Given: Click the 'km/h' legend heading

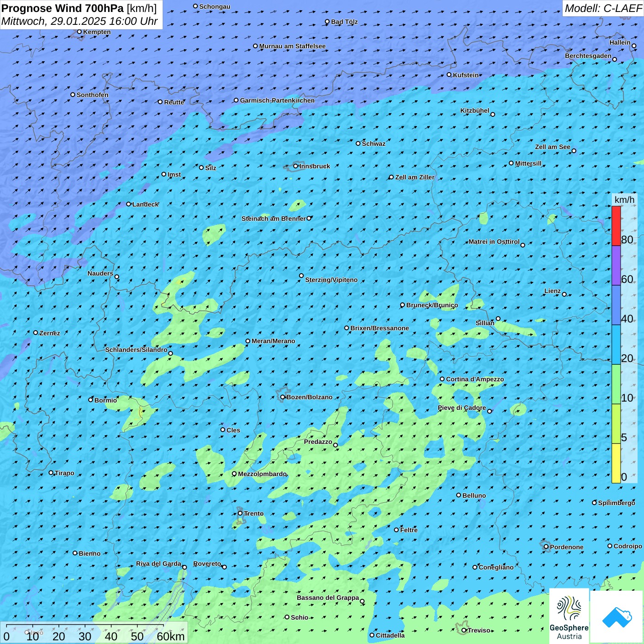Looking at the screenshot, I should pos(624,200).
